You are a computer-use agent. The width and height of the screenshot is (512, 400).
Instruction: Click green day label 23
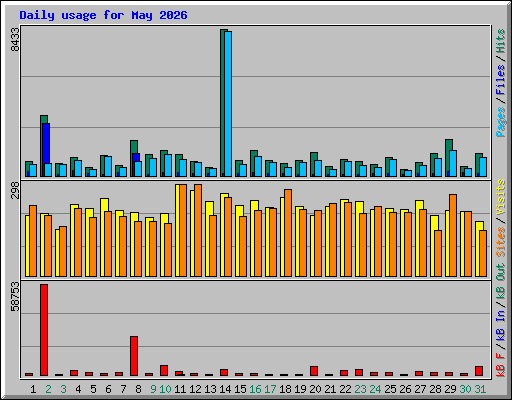(360, 389)
